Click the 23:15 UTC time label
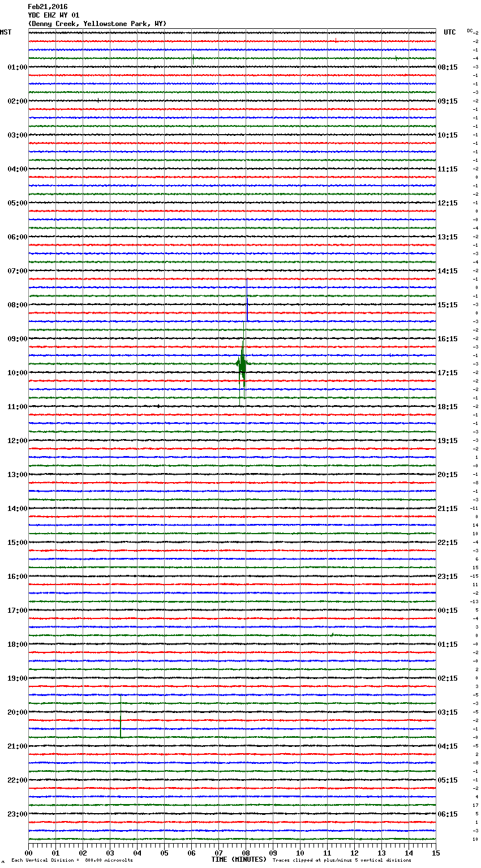This screenshot has height=868, width=481. pos(448,577)
